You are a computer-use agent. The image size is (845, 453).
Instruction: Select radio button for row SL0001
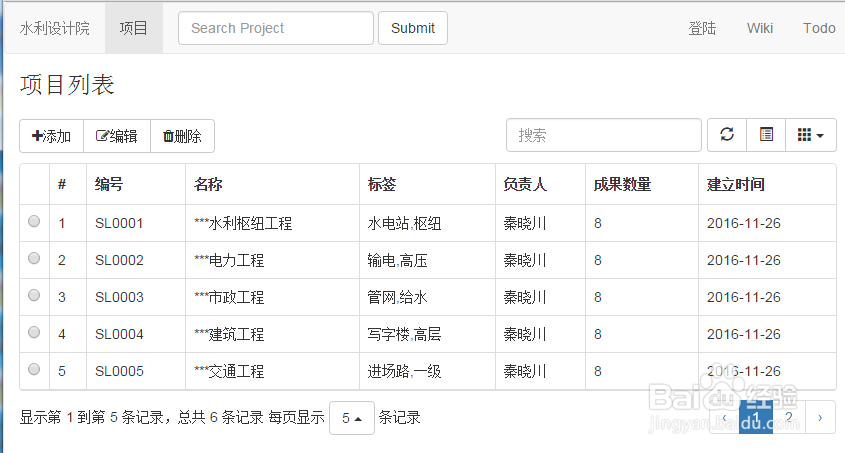tap(34, 221)
